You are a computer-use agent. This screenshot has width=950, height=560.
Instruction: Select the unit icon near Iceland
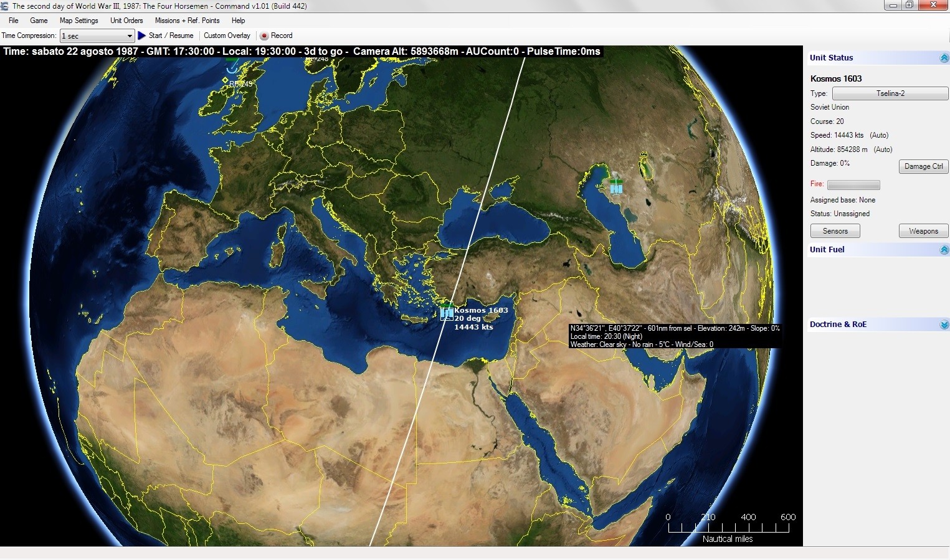coord(232,66)
